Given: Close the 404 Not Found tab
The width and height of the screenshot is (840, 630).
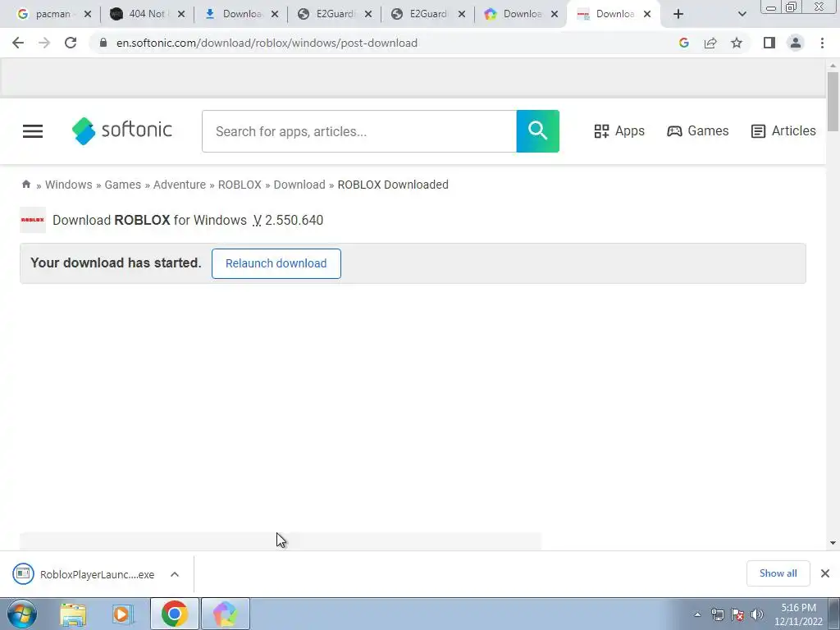Looking at the screenshot, I should 181,14.
